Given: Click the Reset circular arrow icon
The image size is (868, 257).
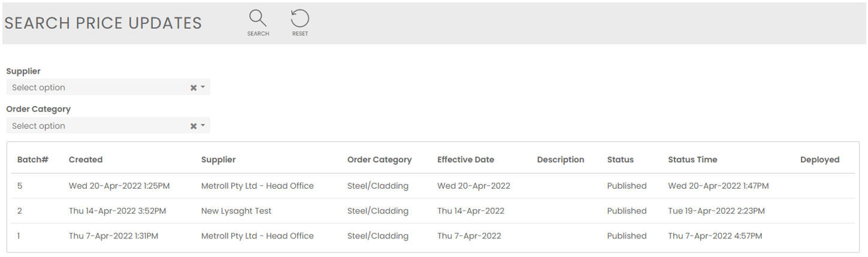Looking at the screenshot, I should coord(300,19).
